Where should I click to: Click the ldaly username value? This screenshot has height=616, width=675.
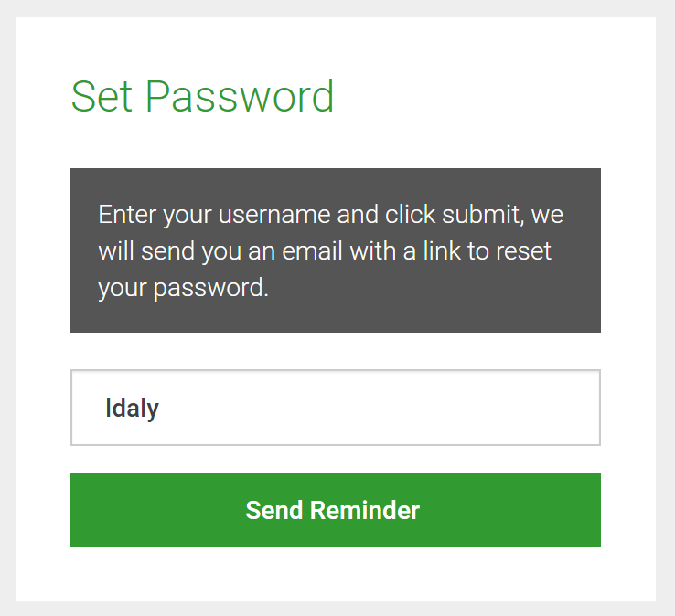point(132,409)
